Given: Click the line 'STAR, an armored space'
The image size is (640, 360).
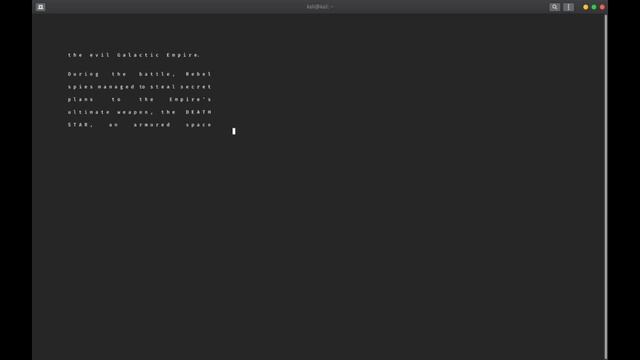Looking at the screenshot, I should [x=140, y=124].
